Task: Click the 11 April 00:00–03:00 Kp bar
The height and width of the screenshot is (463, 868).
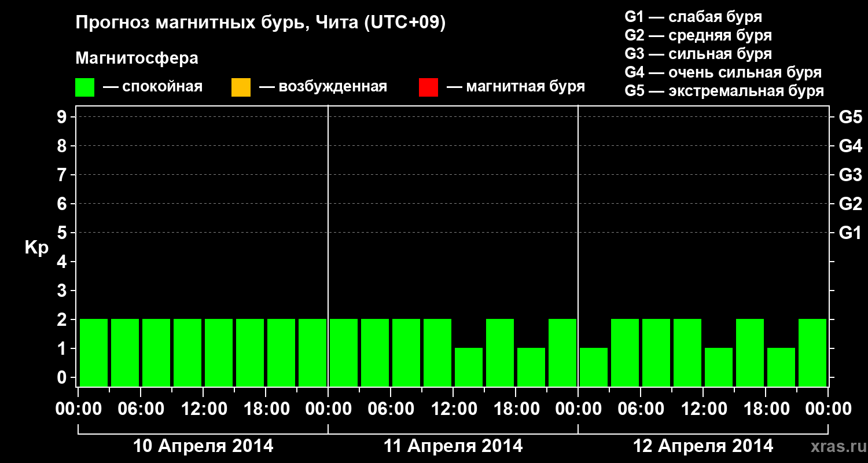Action: (344, 352)
